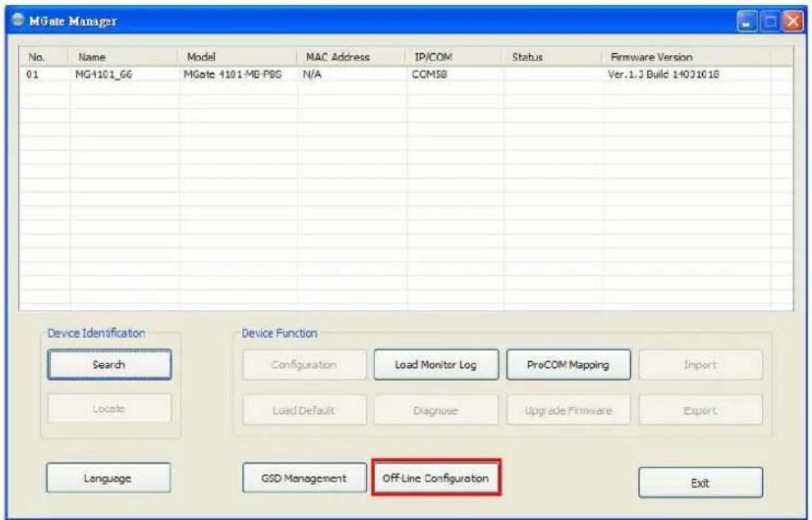Select the MG4101_66 device name

(x=103, y=75)
